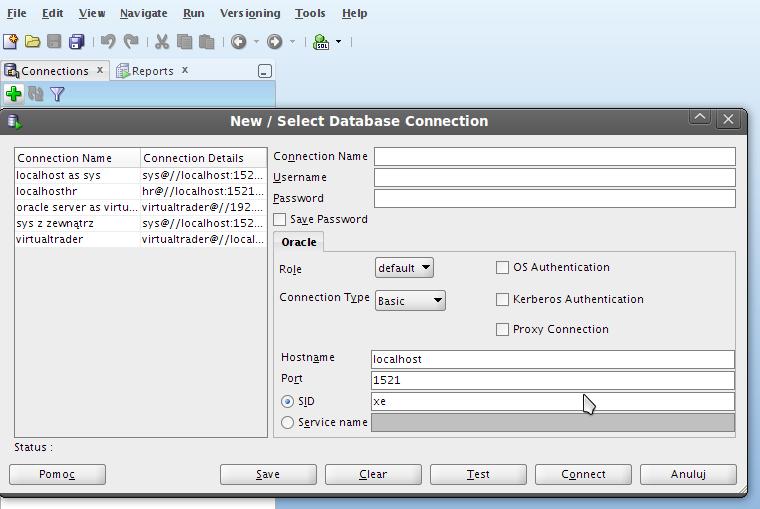Open the View menu

point(92,13)
